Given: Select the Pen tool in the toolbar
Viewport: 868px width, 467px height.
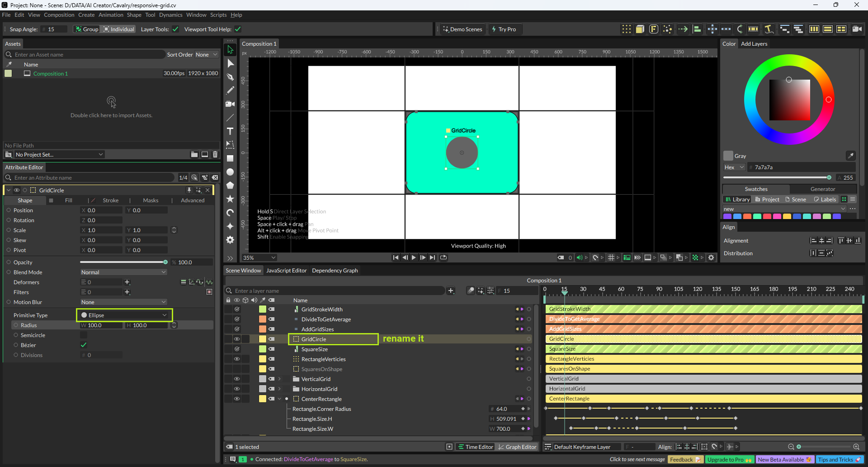Looking at the screenshot, I should click(x=230, y=77).
